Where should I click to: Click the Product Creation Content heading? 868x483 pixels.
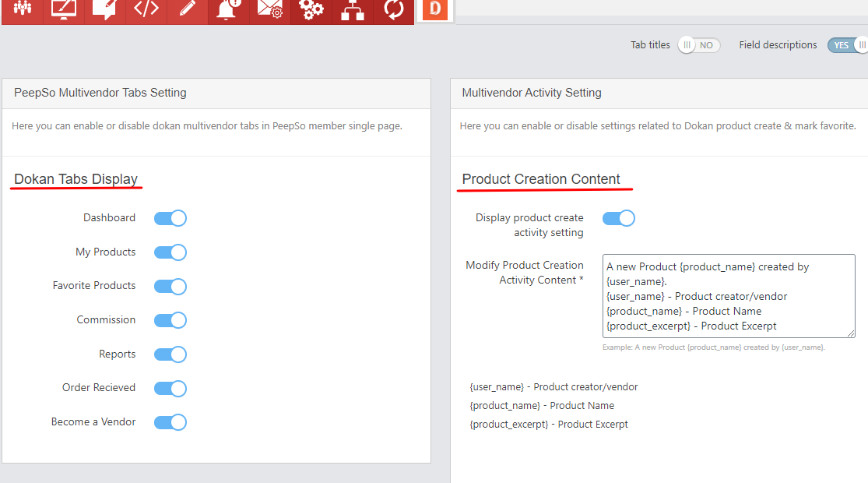541,179
